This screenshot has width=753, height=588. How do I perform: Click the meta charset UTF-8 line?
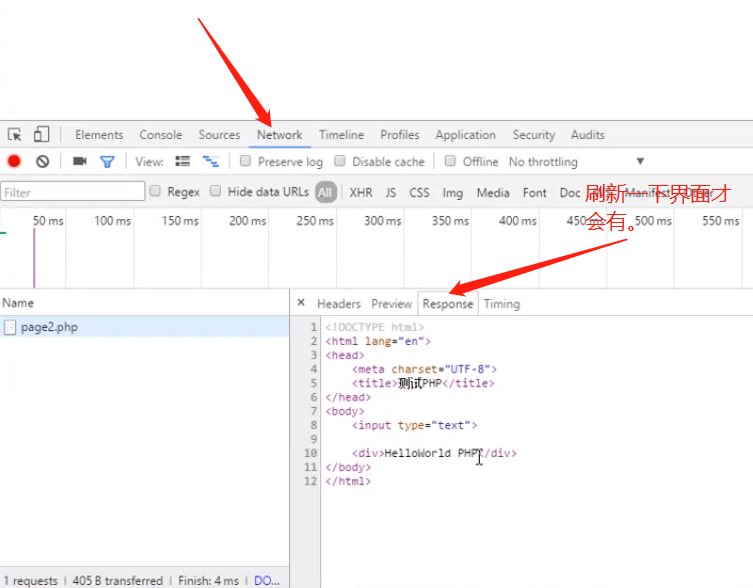[424, 369]
